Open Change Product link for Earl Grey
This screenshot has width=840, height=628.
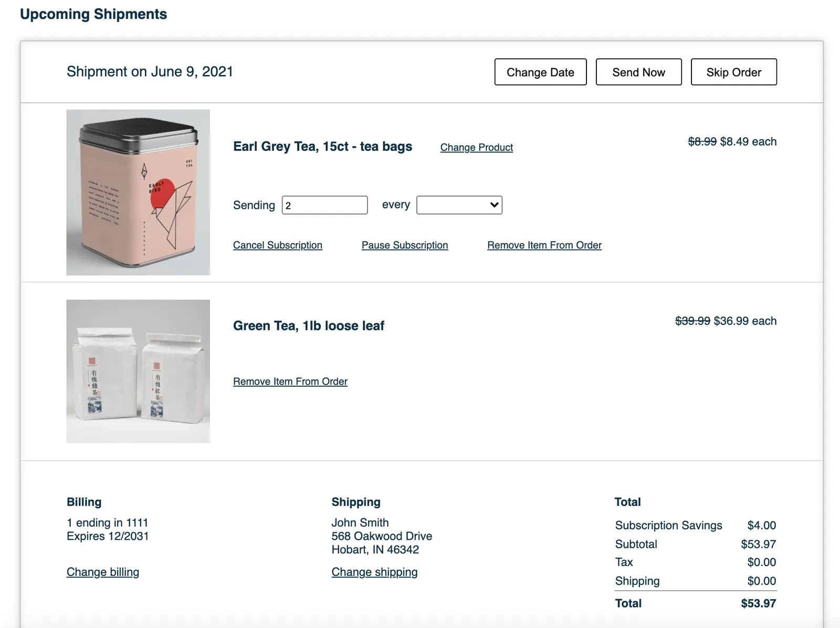tap(476, 147)
